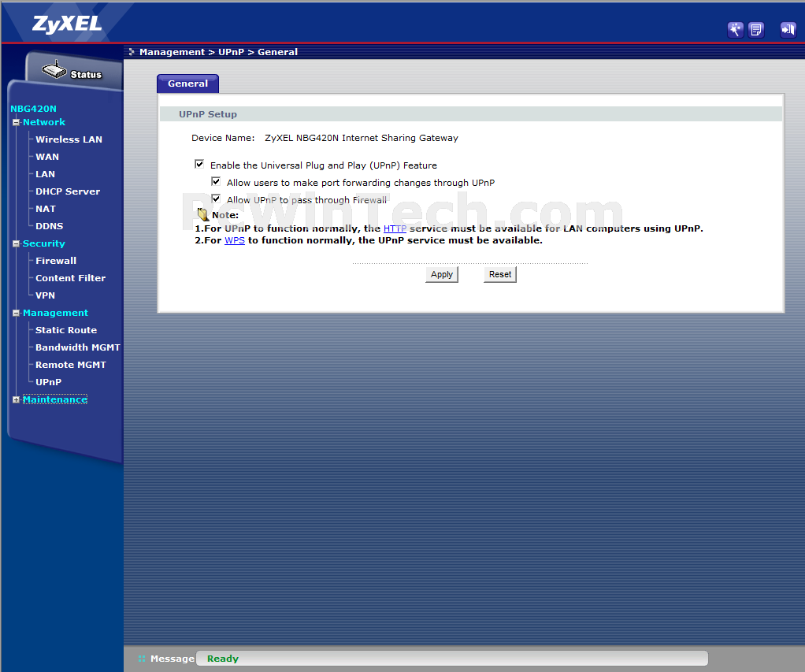
Task: Collapse the Network tree section
Action: [x=16, y=122]
